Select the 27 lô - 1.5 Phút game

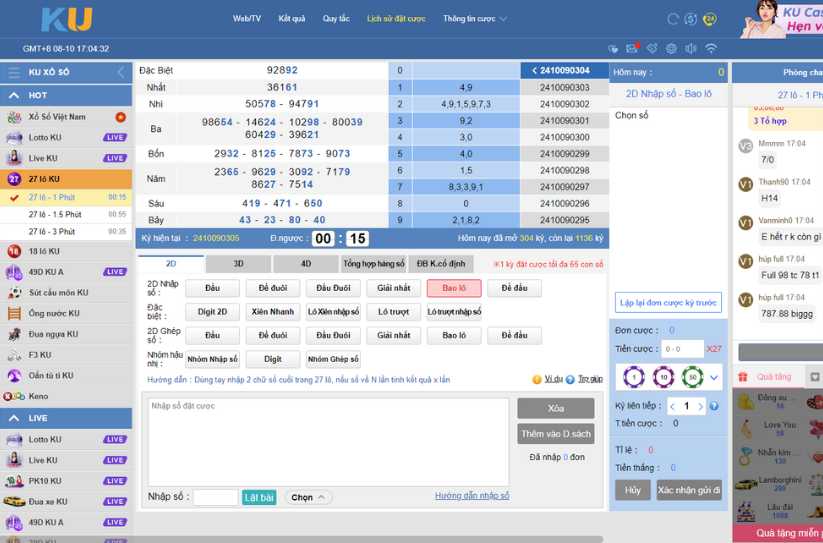pyautogui.click(x=55, y=214)
